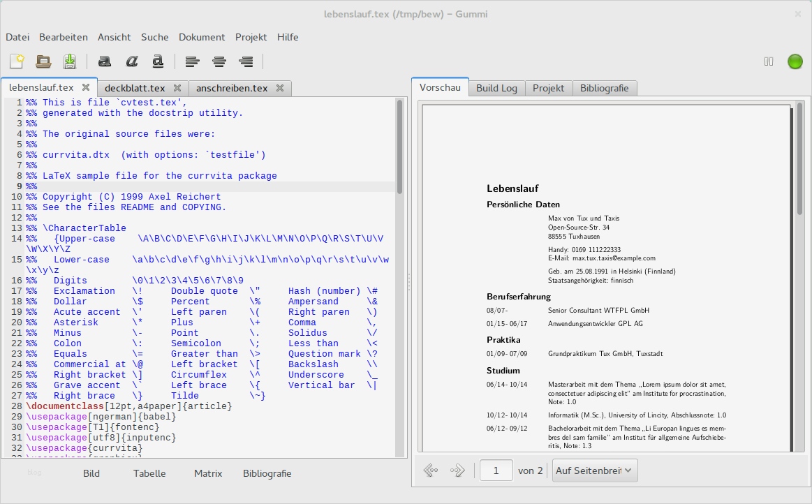Click the Tabelle insert button
This screenshot has height=504, width=812.
(x=149, y=473)
